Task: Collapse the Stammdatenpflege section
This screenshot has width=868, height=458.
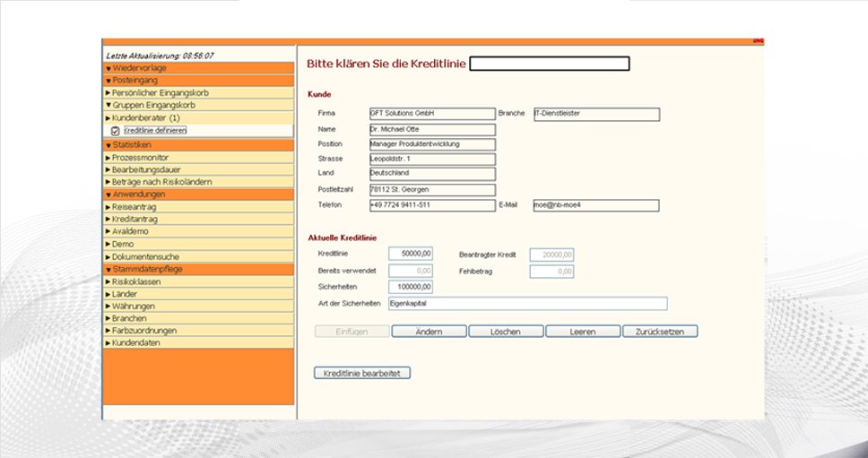Action: 198,270
